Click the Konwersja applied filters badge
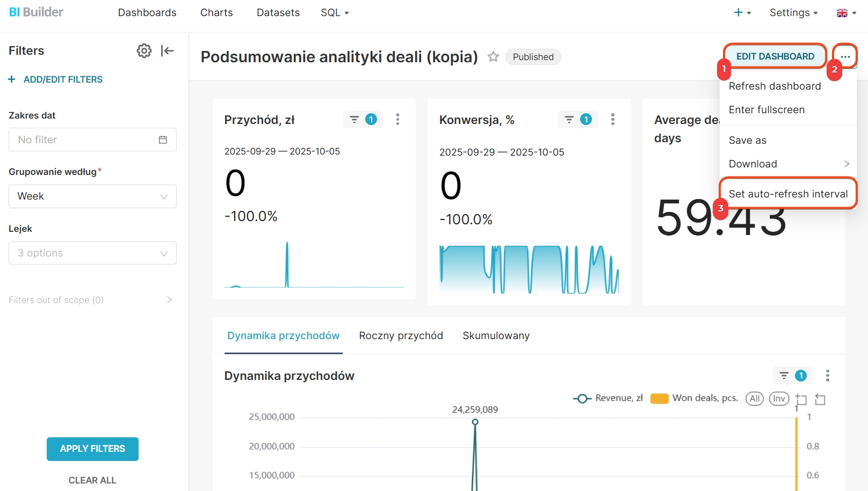This screenshot has height=491, width=868. [578, 119]
